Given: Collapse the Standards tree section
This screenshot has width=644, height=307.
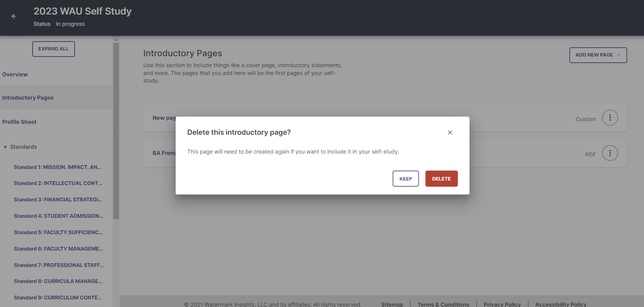Looking at the screenshot, I should click(5, 147).
